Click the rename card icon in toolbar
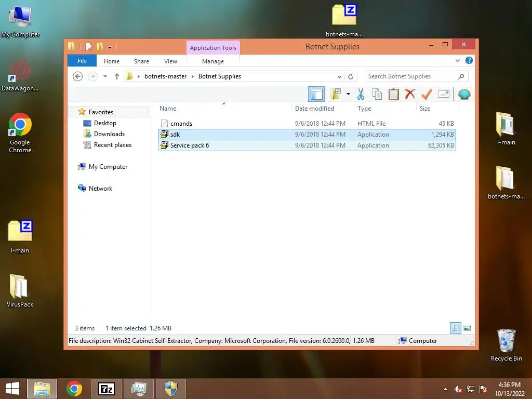This screenshot has width=532, height=399. point(444,94)
